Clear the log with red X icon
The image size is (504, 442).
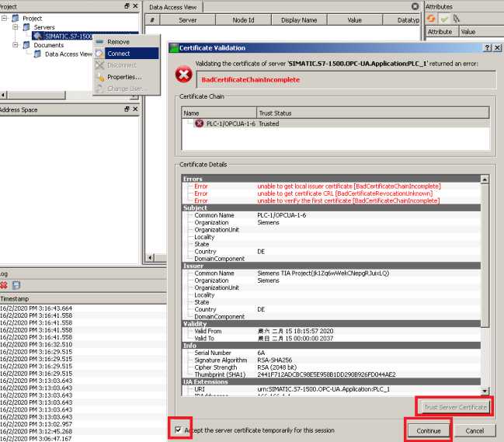[x=4, y=285]
